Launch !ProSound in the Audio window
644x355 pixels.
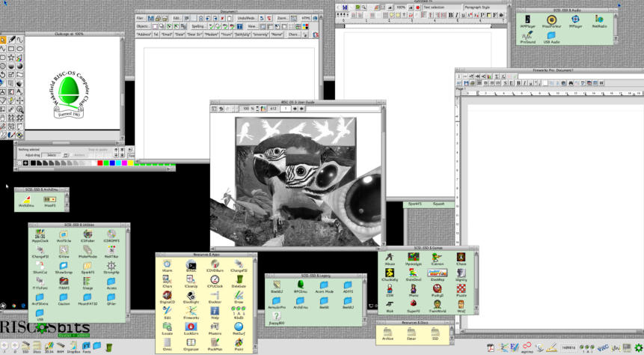(528, 37)
